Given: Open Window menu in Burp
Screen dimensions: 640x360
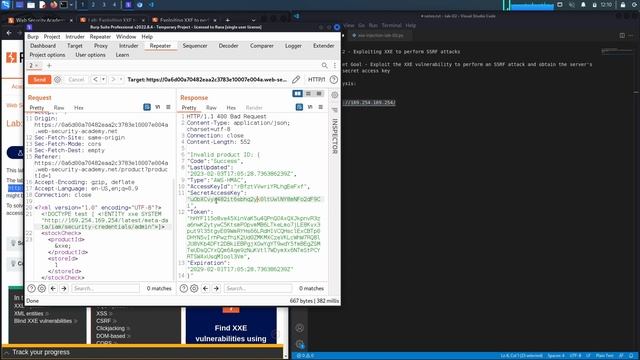Looking at the screenshot, I should click(x=126, y=37).
